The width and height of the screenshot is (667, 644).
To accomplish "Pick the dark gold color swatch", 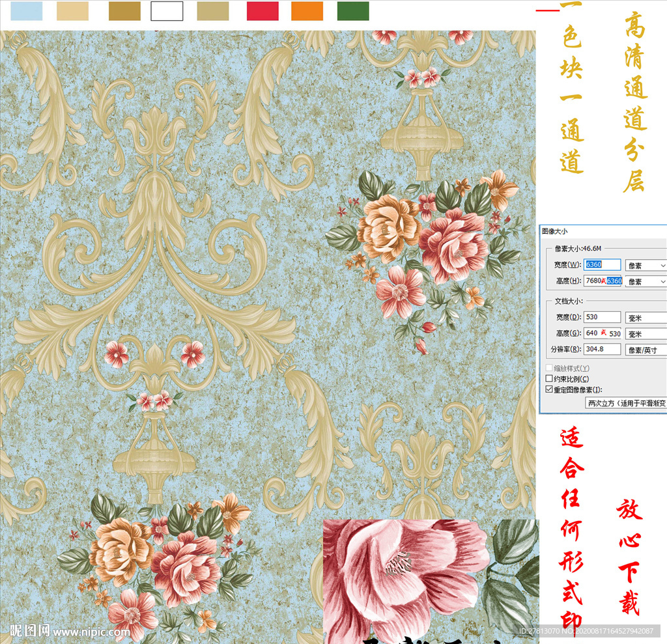I will pyautogui.click(x=124, y=10).
